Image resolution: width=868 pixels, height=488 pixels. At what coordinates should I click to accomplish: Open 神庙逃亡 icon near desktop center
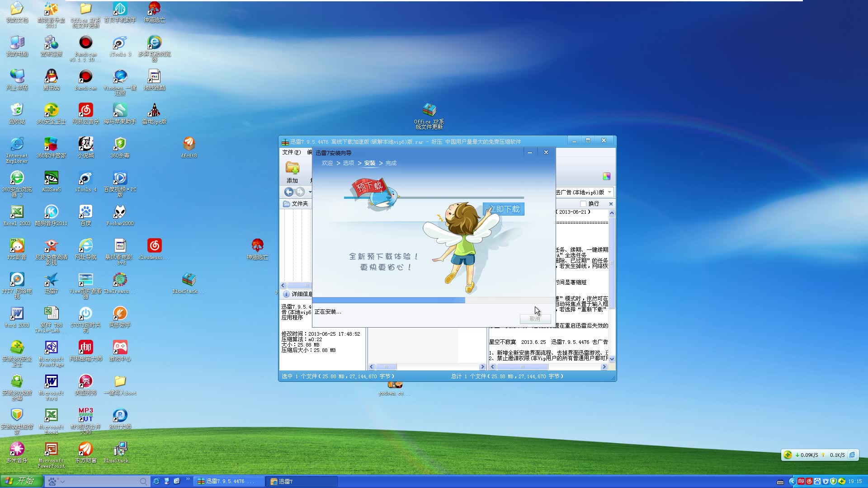tap(257, 249)
